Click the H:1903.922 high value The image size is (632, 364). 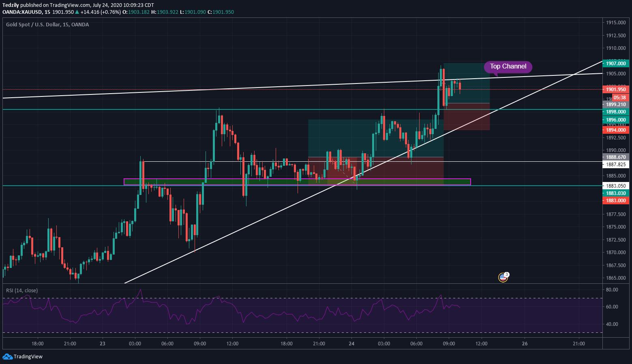pos(165,12)
